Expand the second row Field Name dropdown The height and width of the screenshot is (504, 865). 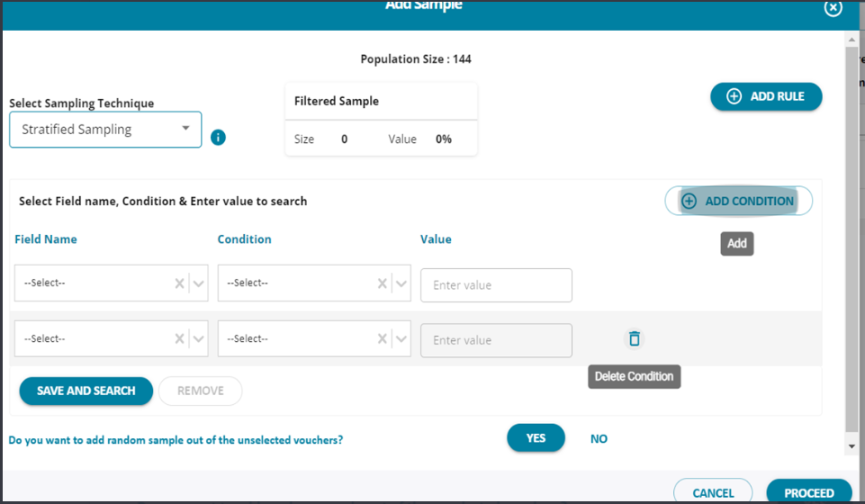click(199, 339)
